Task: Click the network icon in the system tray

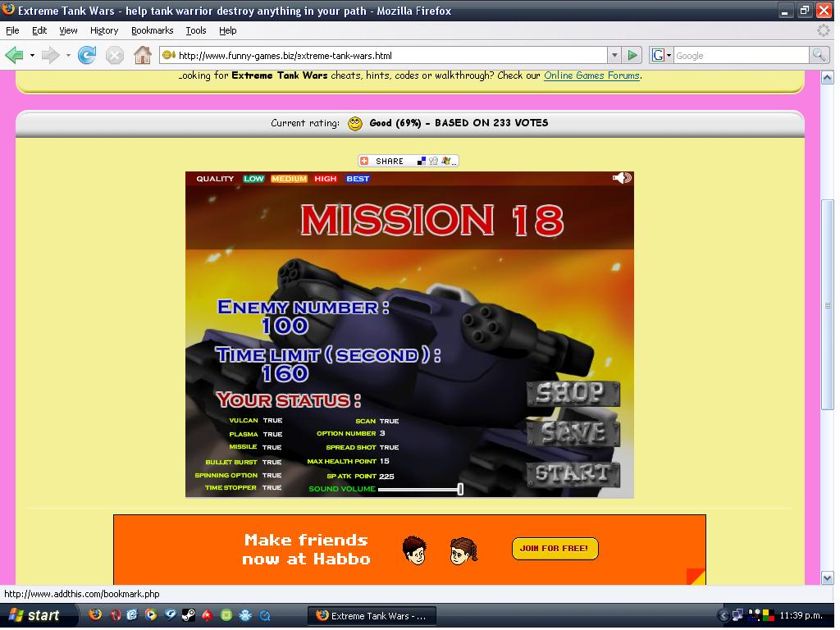Action: click(x=737, y=615)
